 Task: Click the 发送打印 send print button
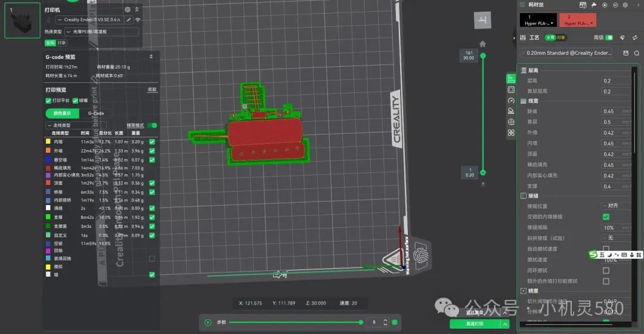[475, 324]
